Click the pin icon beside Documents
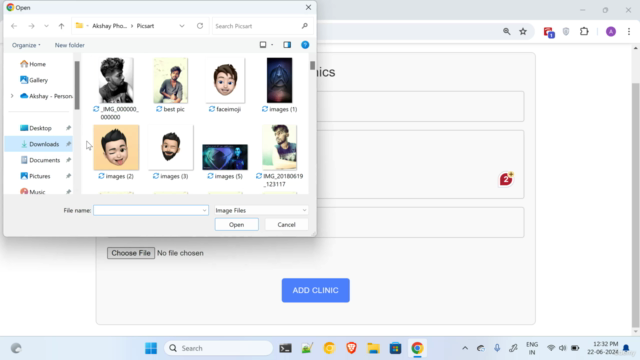This screenshot has height=360, width=640. click(x=68, y=160)
